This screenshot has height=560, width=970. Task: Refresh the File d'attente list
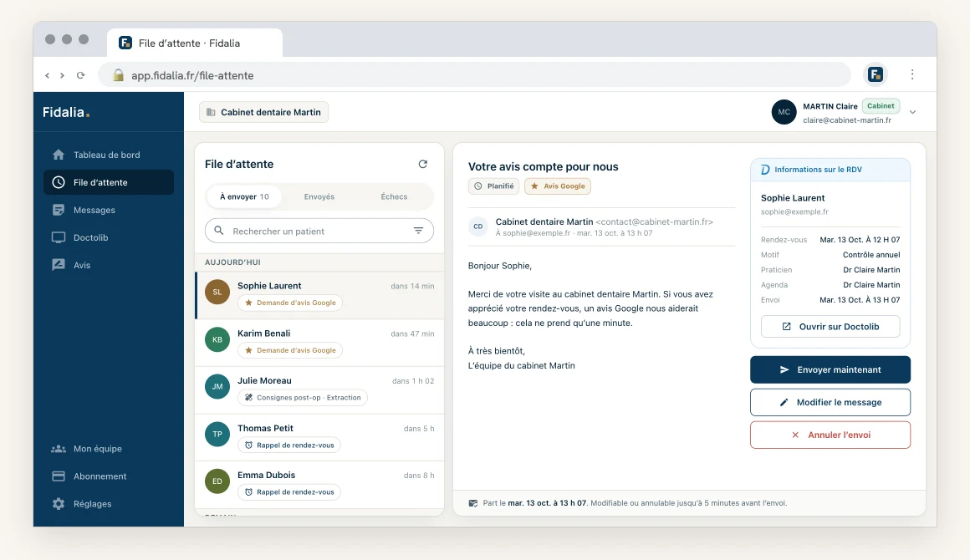[x=423, y=164]
